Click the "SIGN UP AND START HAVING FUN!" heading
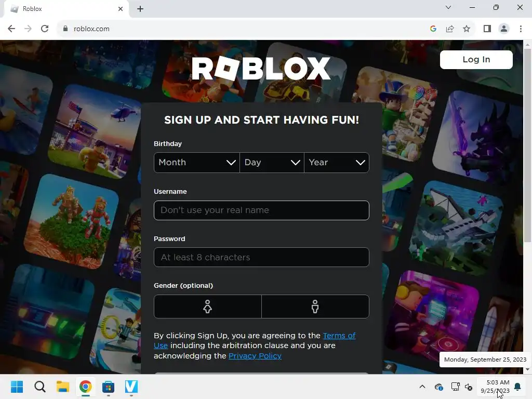This screenshot has width=532, height=399. click(x=261, y=120)
